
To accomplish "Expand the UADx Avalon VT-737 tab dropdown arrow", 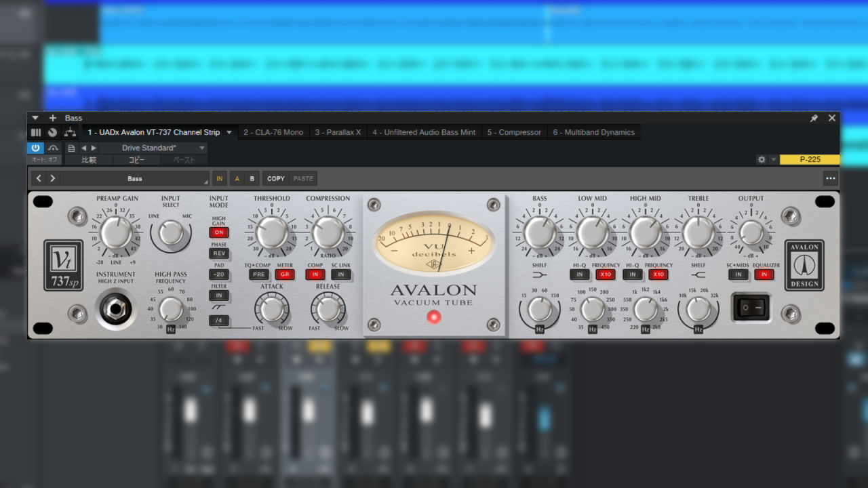I will click(x=229, y=132).
